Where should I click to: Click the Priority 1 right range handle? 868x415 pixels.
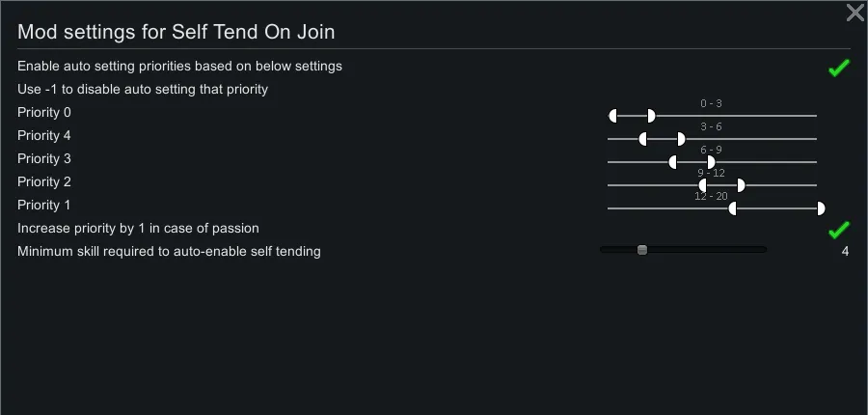(x=820, y=208)
